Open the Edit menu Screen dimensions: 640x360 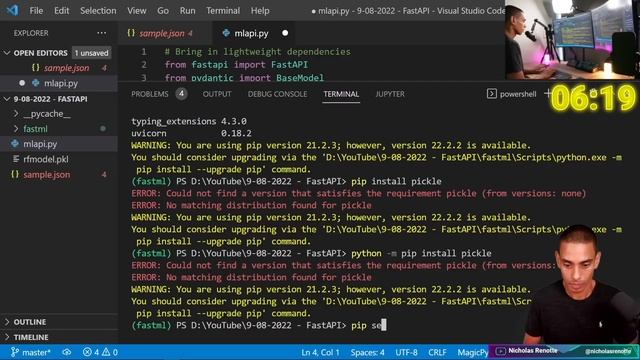tap(62, 11)
